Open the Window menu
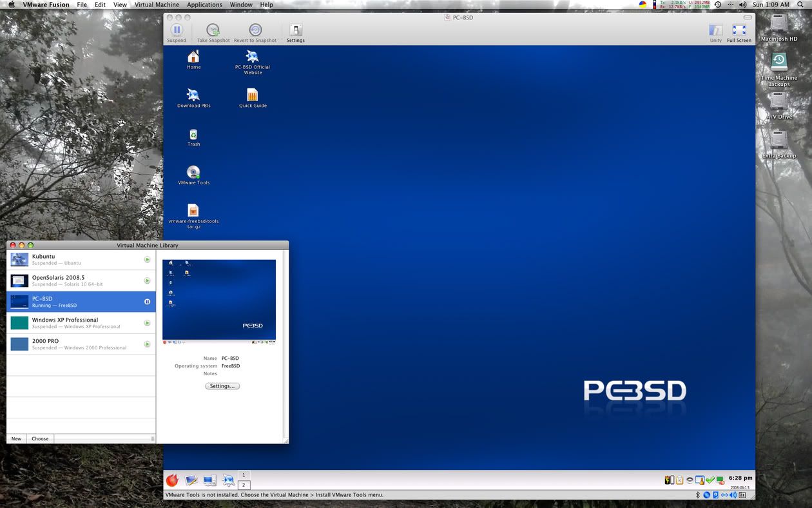812x508 pixels. point(241,5)
